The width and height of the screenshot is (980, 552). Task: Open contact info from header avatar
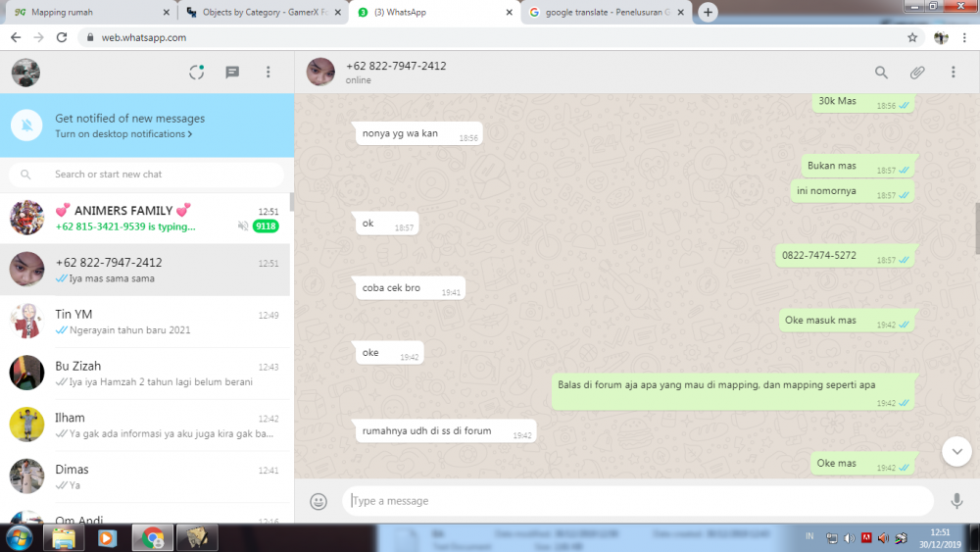click(x=320, y=72)
